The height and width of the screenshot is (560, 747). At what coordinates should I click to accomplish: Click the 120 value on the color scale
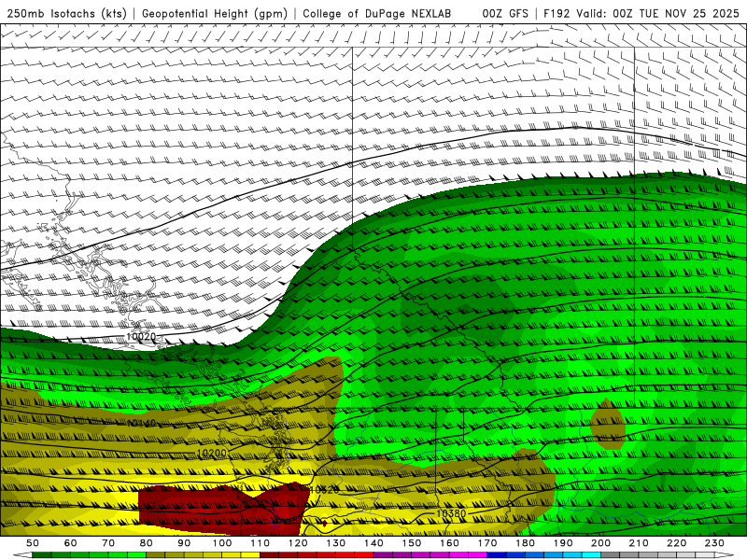[298, 543]
